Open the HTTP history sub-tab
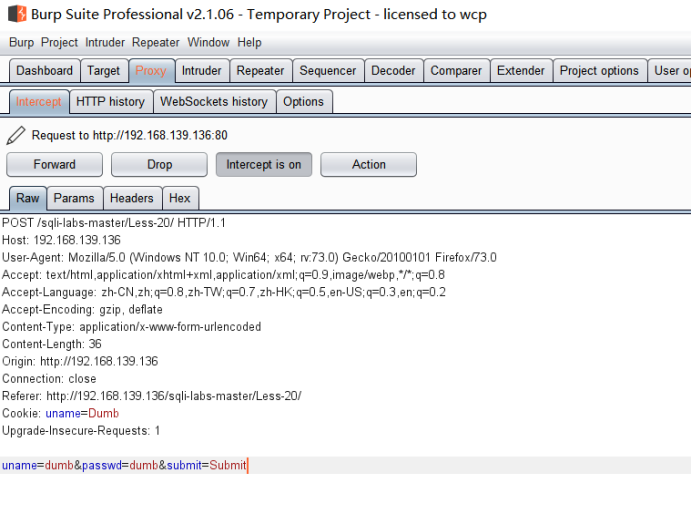The height and width of the screenshot is (514, 692). tap(110, 101)
